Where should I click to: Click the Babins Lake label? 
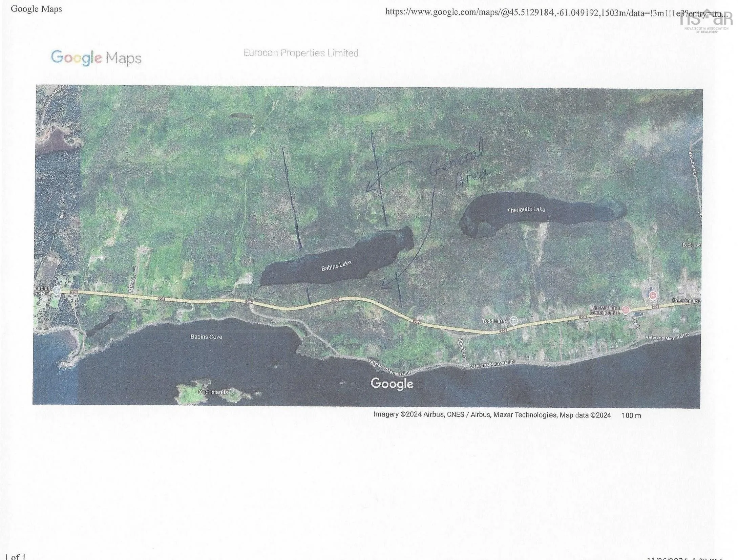point(336,266)
